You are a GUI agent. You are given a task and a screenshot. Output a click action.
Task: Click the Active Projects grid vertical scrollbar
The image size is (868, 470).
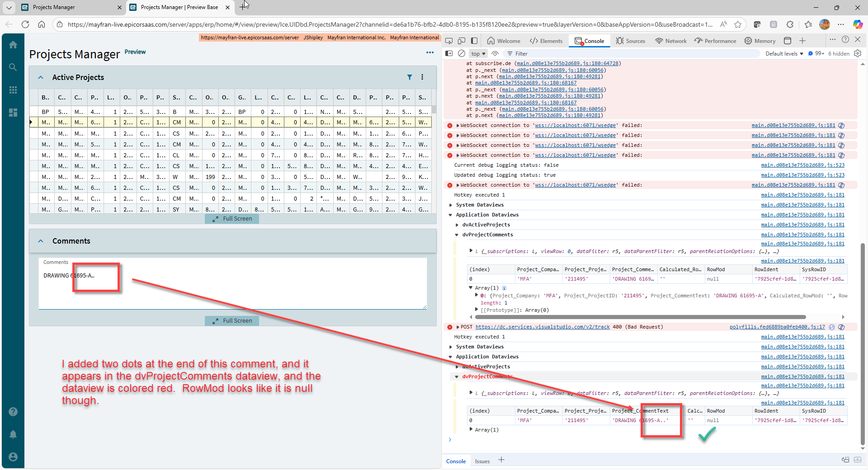(434, 109)
